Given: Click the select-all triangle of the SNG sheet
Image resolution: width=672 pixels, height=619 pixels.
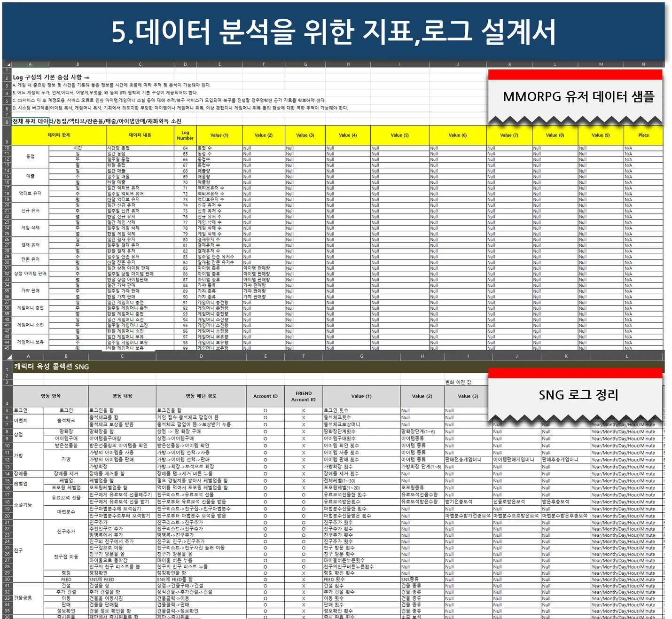Looking at the screenshot, I should 9,356.
